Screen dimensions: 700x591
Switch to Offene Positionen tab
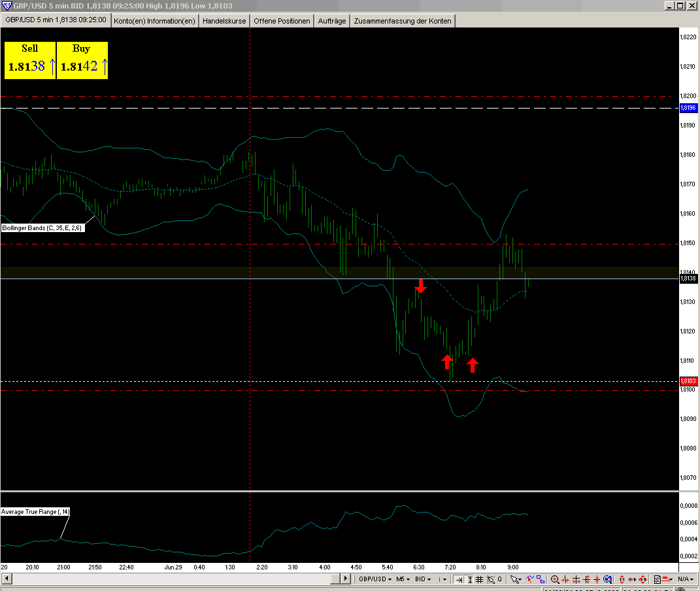[x=282, y=21]
